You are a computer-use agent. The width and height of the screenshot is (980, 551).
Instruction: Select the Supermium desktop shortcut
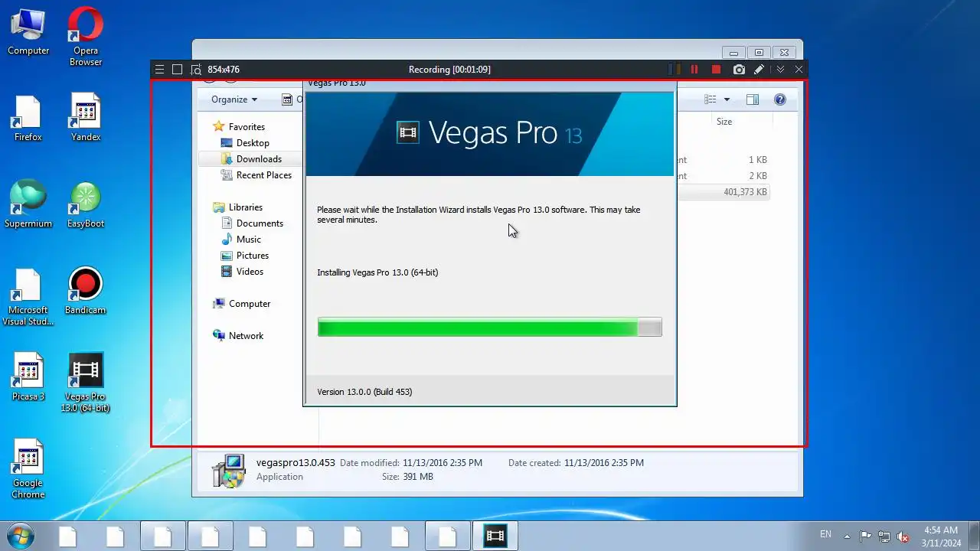[x=28, y=204]
